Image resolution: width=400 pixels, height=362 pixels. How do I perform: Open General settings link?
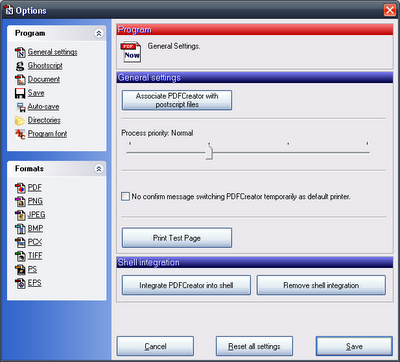[x=53, y=52]
